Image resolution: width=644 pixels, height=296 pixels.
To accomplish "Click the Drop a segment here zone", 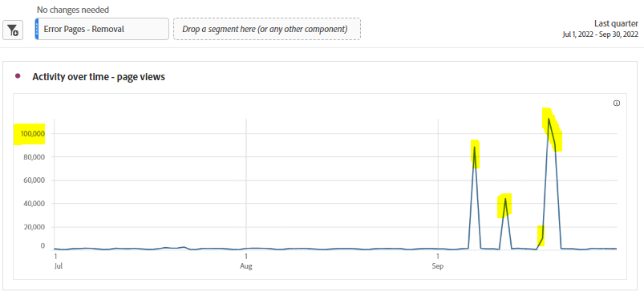I will (x=267, y=29).
